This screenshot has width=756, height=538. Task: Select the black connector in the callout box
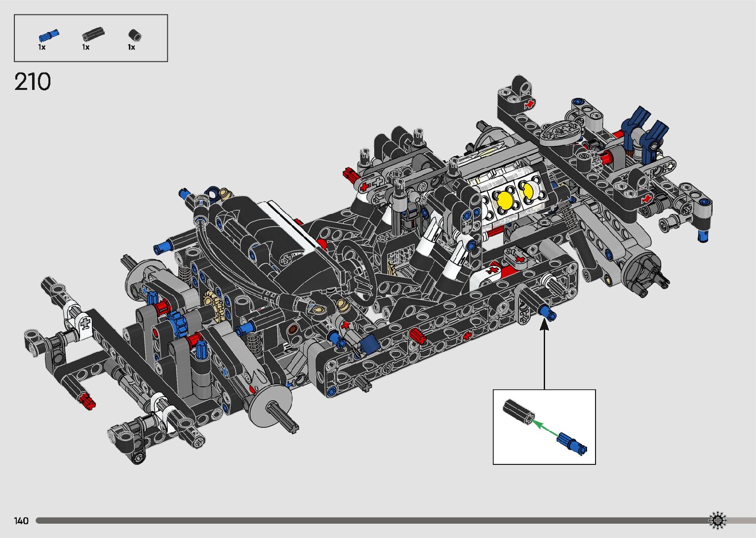[518, 412]
